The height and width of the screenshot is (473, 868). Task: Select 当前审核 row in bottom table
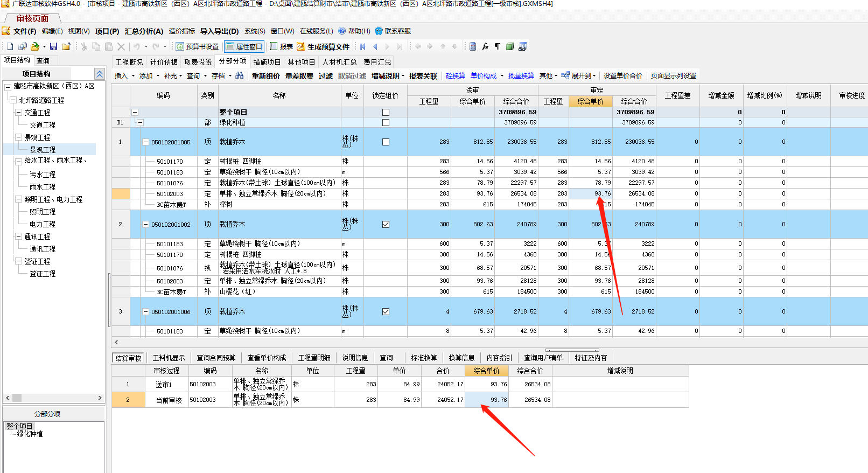coord(400,400)
